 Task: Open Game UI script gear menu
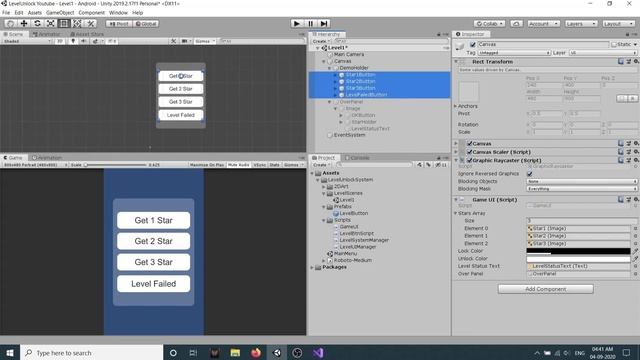point(636,200)
